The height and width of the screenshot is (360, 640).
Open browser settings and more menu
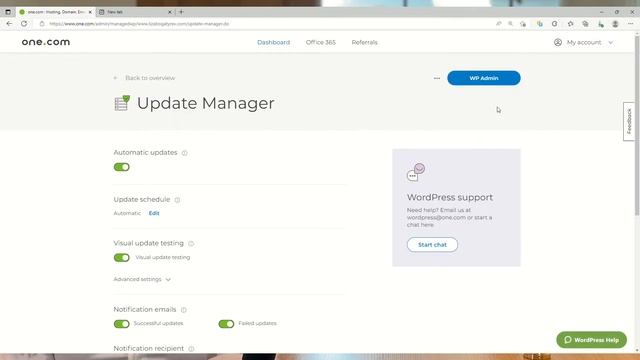[630, 24]
